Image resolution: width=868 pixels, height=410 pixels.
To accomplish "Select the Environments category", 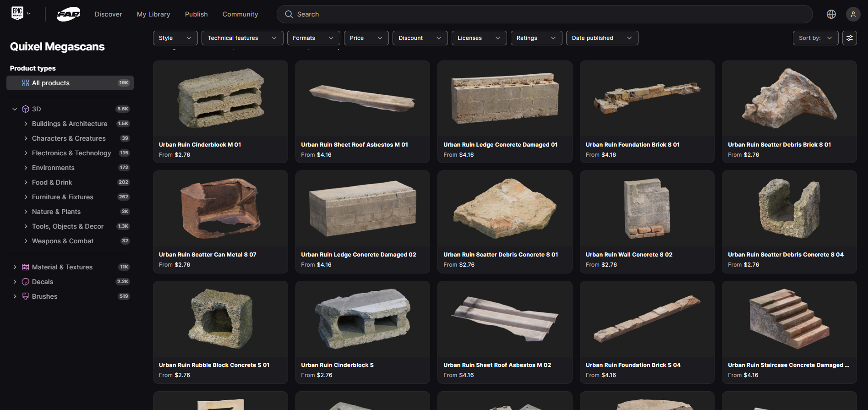I will point(53,168).
